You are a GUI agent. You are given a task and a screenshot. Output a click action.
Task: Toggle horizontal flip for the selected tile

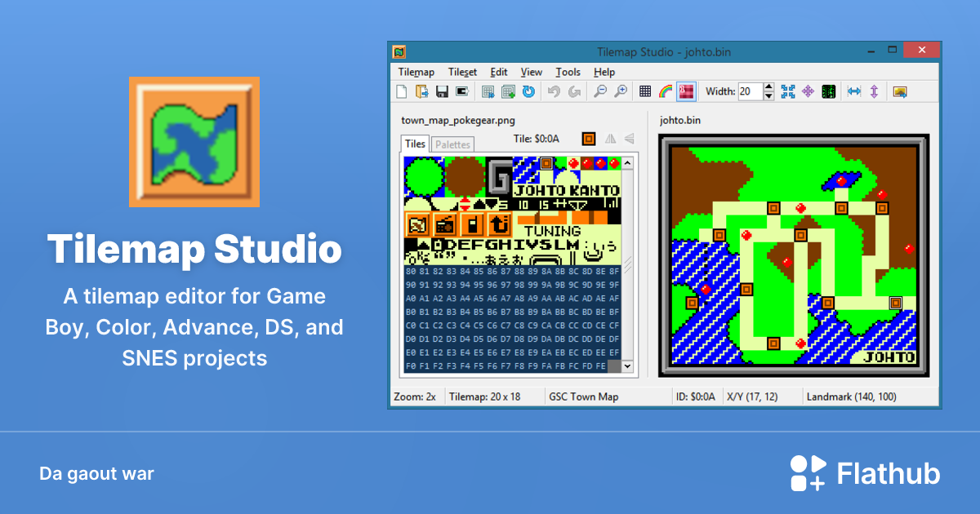point(610,139)
